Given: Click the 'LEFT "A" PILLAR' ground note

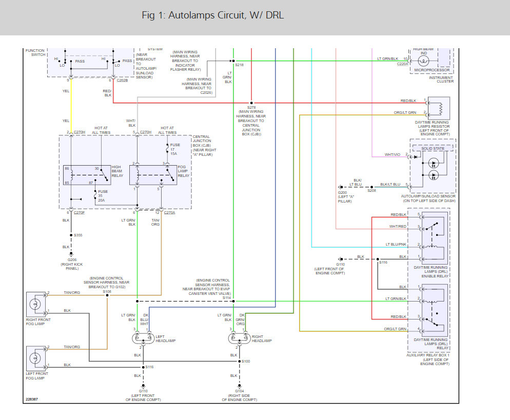Looking at the screenshot, I should pos(346,199).
